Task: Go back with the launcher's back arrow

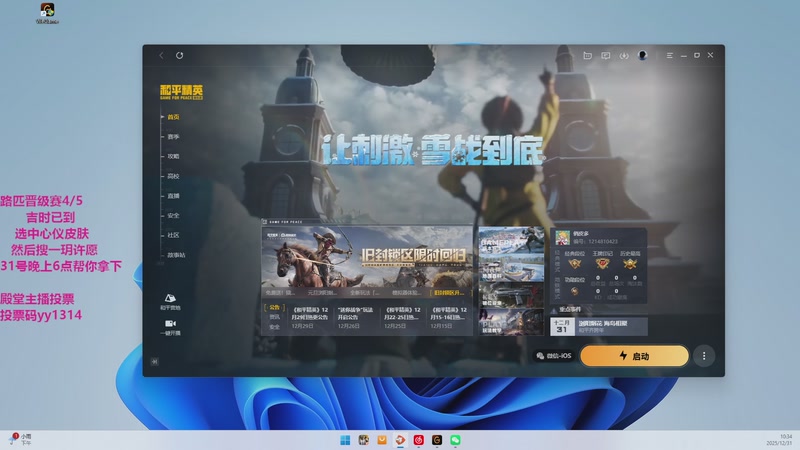Action: [x=161, y=55]
